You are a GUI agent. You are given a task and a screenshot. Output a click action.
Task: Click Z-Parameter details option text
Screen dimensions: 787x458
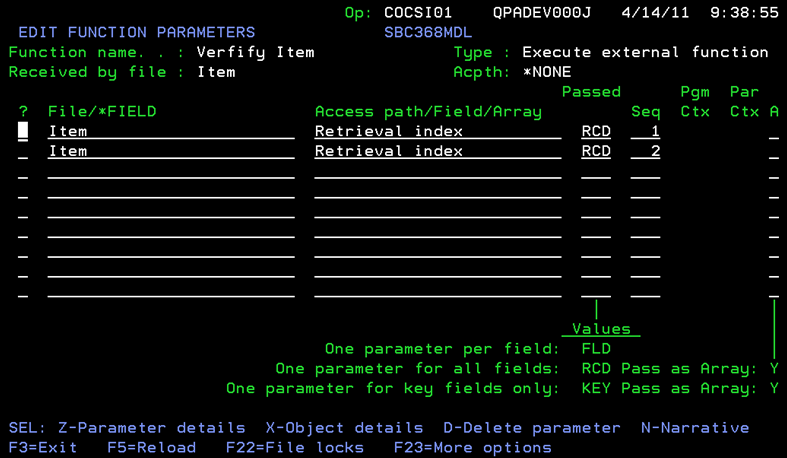[152, 428]
